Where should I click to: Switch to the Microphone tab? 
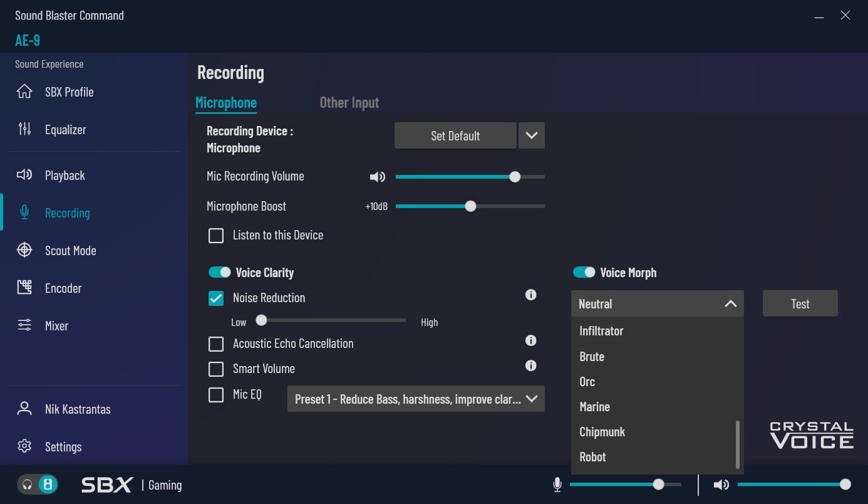(x=226, y=103)
